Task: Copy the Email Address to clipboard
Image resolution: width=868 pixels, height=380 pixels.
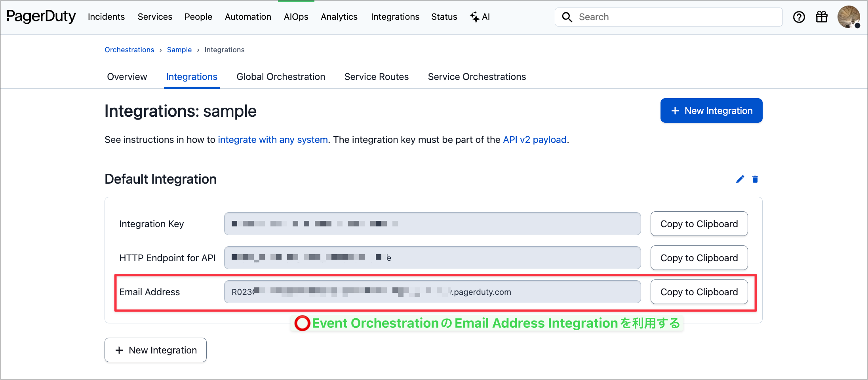Action: [699, 292]
